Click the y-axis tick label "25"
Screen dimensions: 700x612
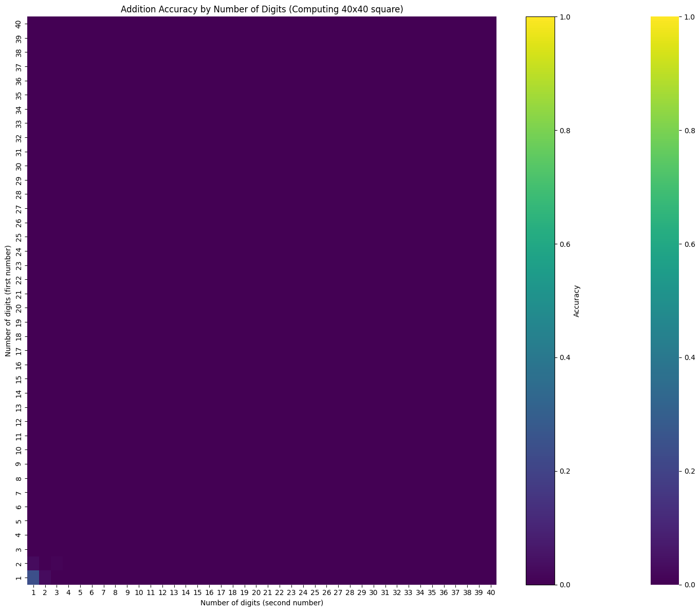(19, 237)
